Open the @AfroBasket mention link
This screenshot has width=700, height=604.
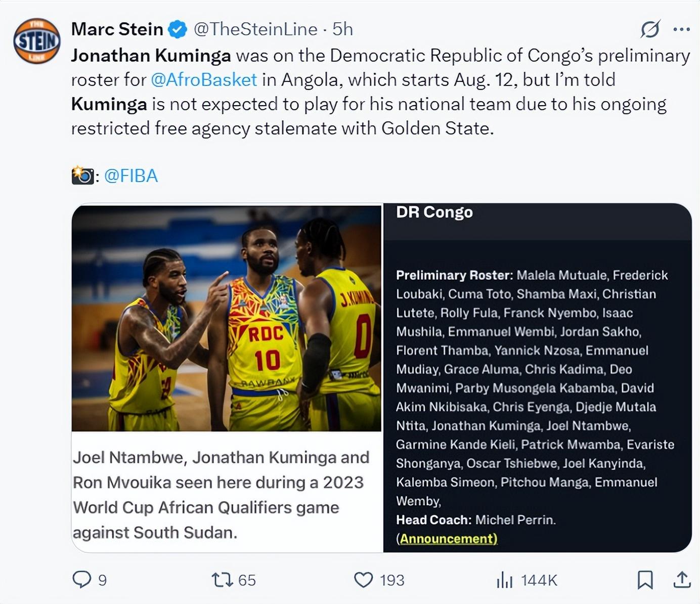[x=204, y=79]
